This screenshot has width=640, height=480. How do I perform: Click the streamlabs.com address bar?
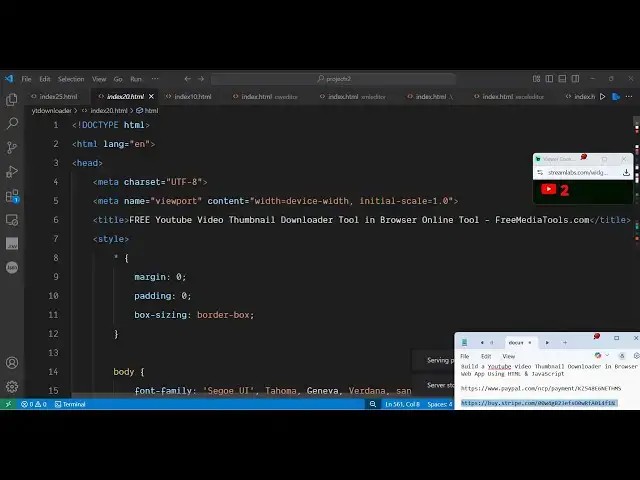tap(578, 173)
